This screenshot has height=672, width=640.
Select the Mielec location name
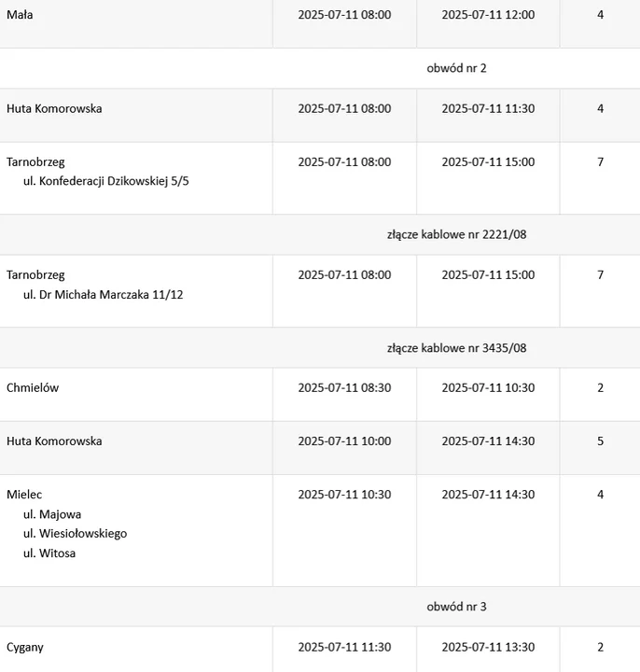click(x=24, y=494)
